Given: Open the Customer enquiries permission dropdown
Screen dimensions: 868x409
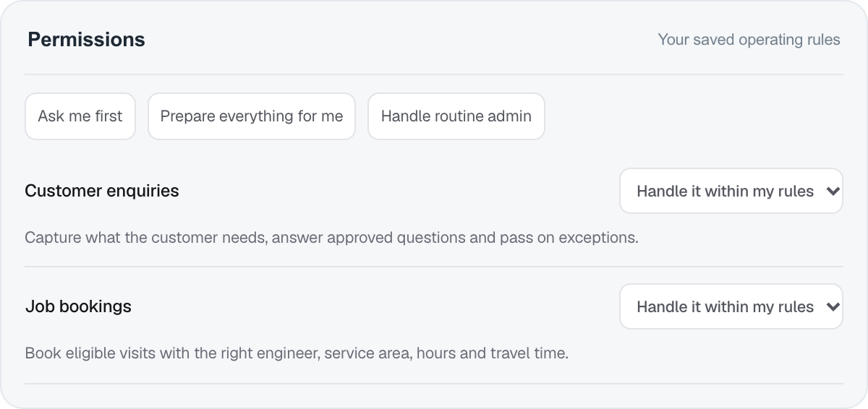Looking at the screenshot, I should point(731,191).
